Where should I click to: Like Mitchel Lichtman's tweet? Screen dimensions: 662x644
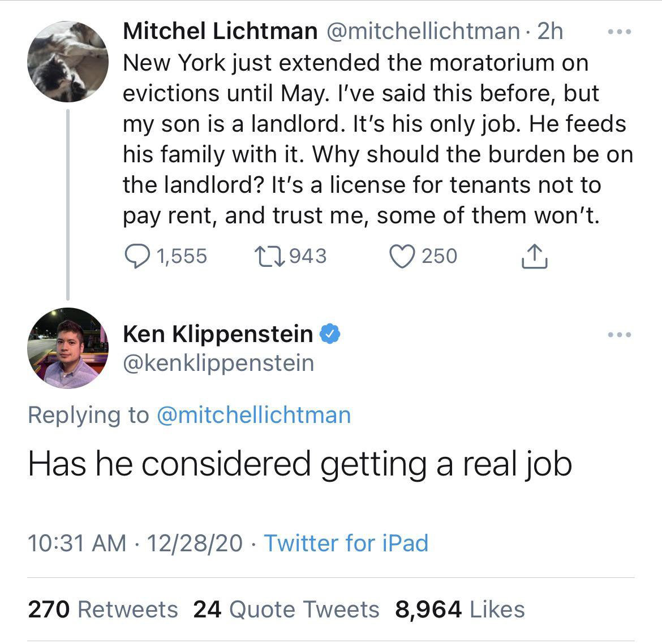[401, 257]
